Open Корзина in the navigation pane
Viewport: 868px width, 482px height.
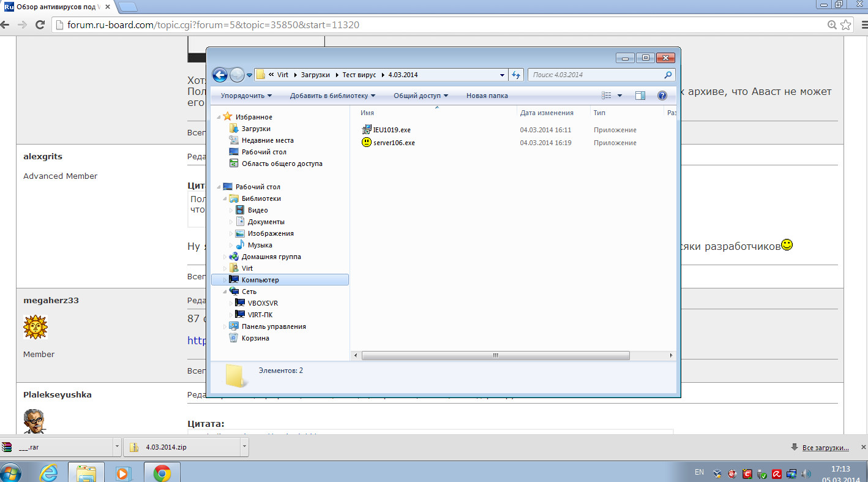[255, 338]
